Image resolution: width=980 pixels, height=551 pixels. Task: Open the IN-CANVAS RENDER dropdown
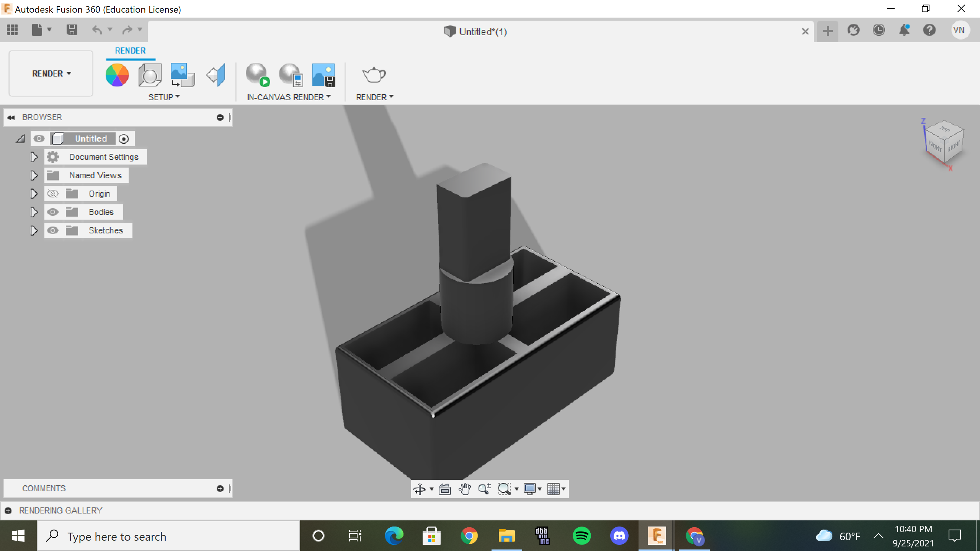pos(289,97)
